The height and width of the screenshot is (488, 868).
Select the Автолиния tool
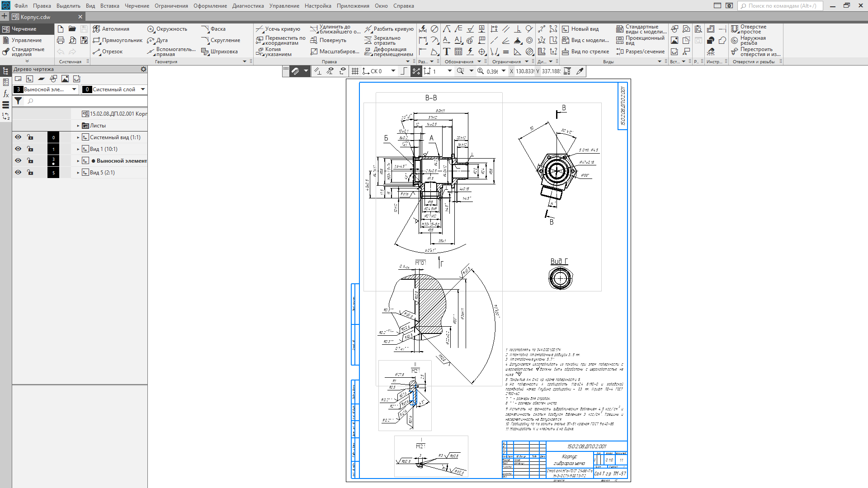click(111, 29)
